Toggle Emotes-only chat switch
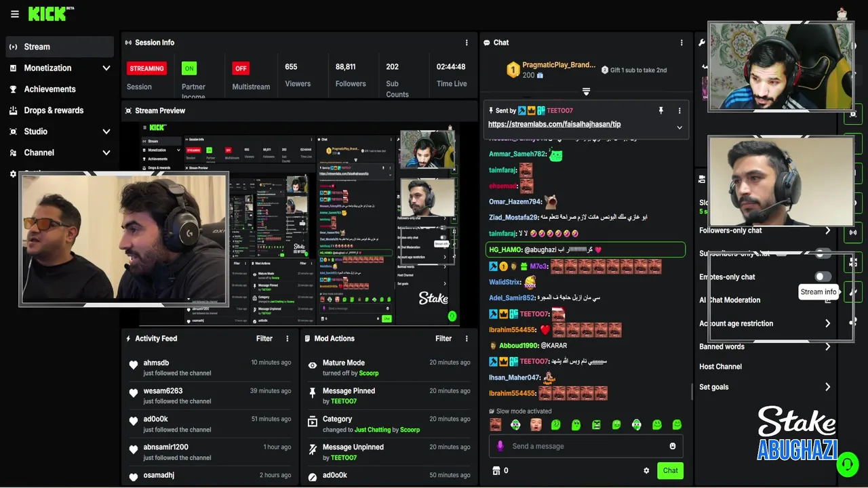The width and height of the screenshot is (868, 488). (x=823, y=277)
